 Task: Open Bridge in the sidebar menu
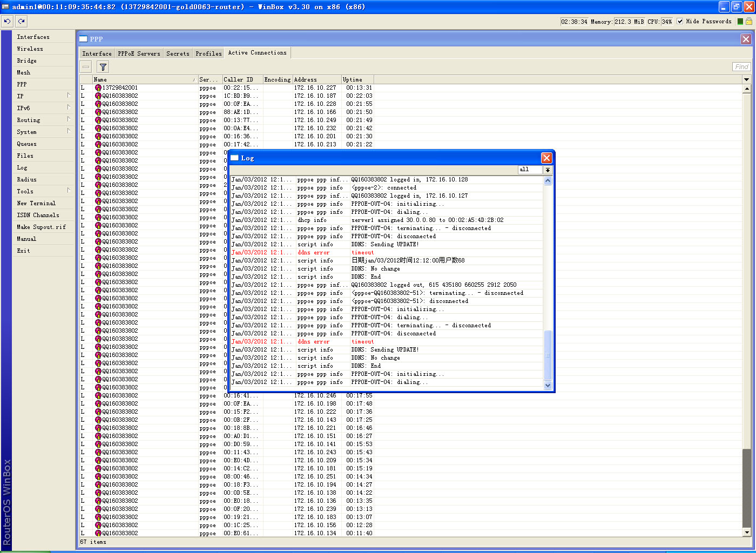(26, 60)
